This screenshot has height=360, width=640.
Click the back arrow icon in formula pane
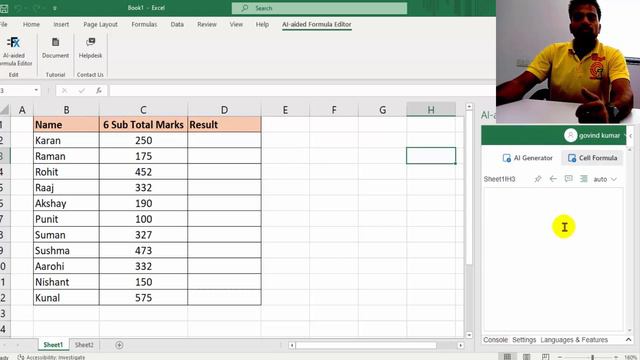(x=553, y=179)
